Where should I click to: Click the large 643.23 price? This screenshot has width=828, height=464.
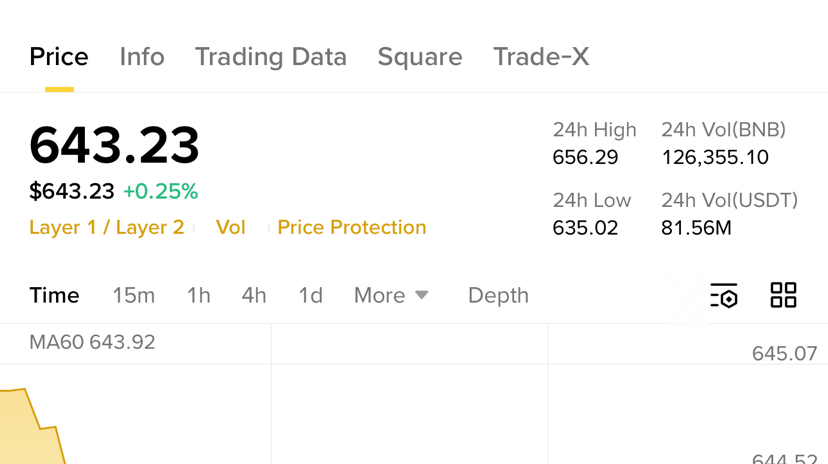point(114,146)
